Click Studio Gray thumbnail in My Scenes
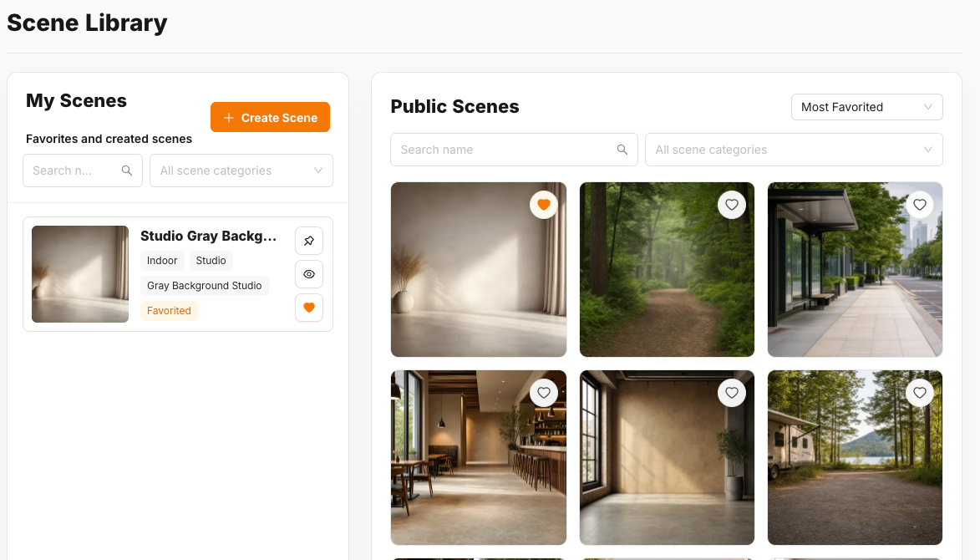This screenshot has height=560, width=980. 80,274
